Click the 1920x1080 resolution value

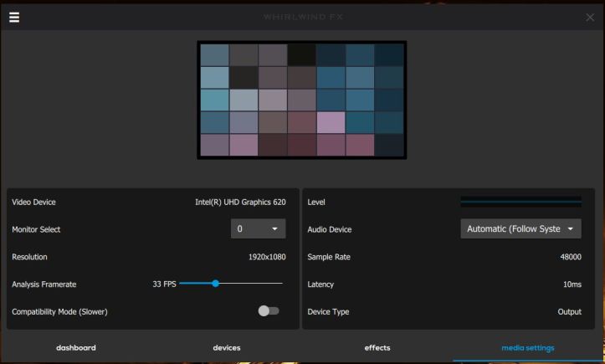(x=267, y=256)
